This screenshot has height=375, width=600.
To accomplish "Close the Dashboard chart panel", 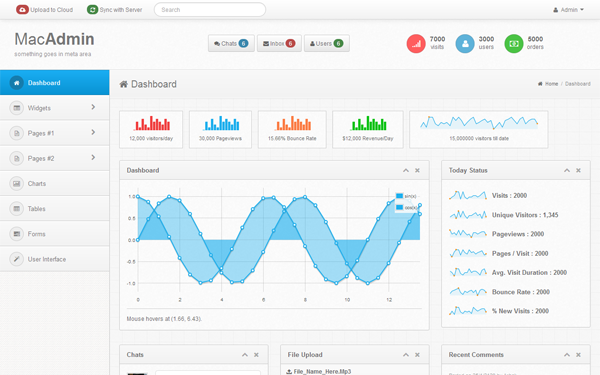I will 417,170.
